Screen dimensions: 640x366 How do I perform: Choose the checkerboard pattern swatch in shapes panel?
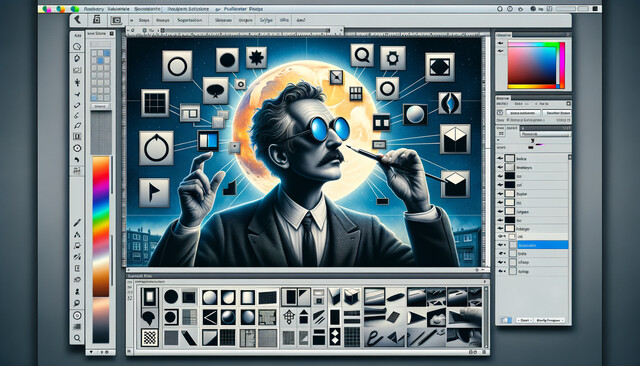pos(150,338)
